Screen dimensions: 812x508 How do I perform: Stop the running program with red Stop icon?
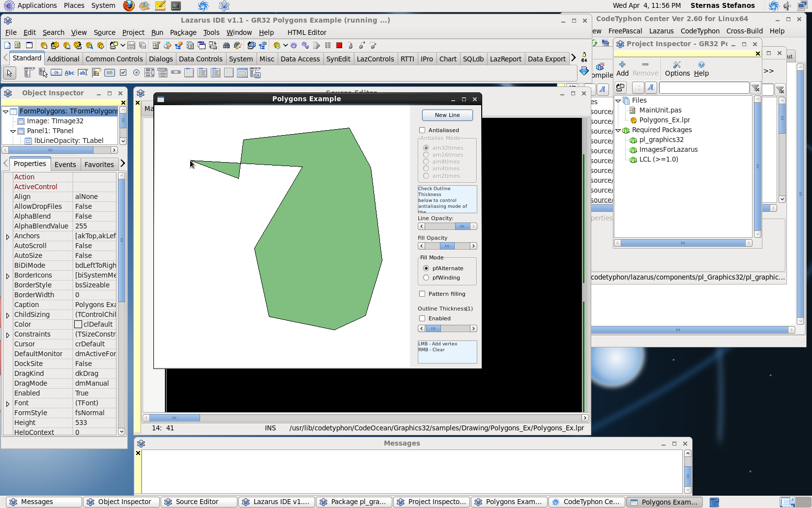point(339,45)
